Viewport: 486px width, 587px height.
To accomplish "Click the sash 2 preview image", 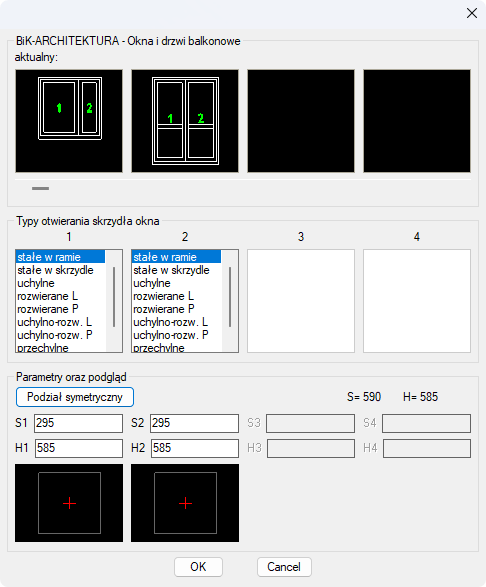I will [185, 503].
